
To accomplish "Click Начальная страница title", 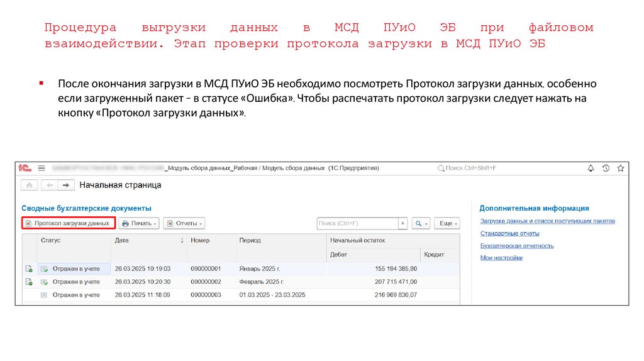I will tap(120, 186).
